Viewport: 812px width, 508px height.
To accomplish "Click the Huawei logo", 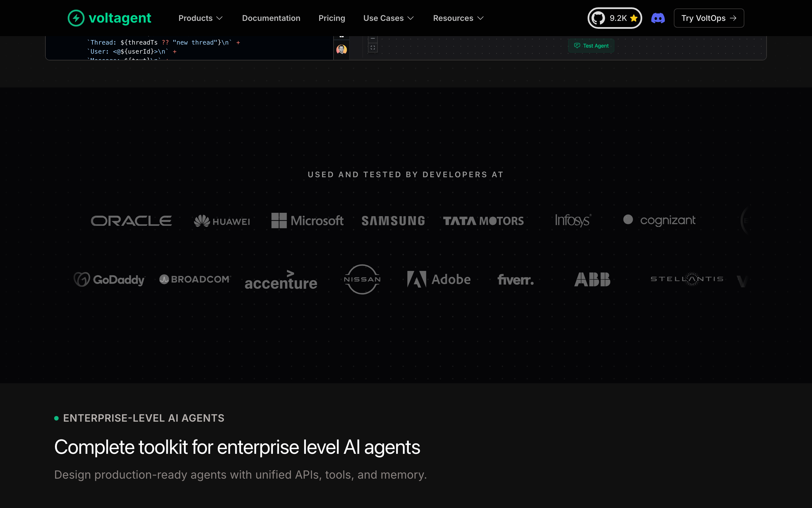I will [222, 221].
